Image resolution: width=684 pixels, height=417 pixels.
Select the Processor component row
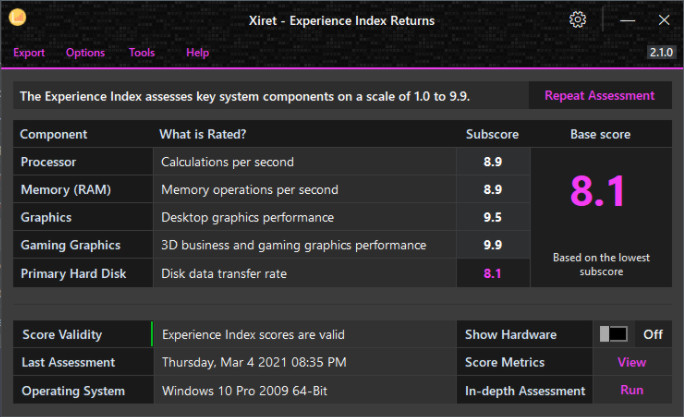(272, 162)
